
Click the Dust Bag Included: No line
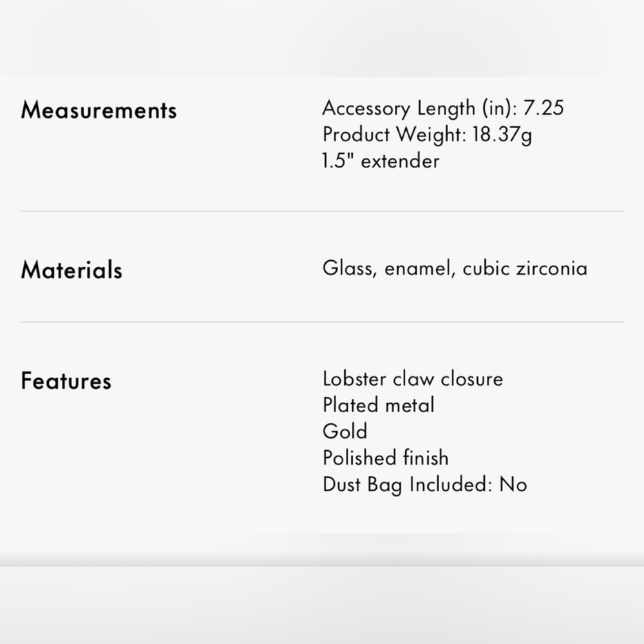point(424,484)
